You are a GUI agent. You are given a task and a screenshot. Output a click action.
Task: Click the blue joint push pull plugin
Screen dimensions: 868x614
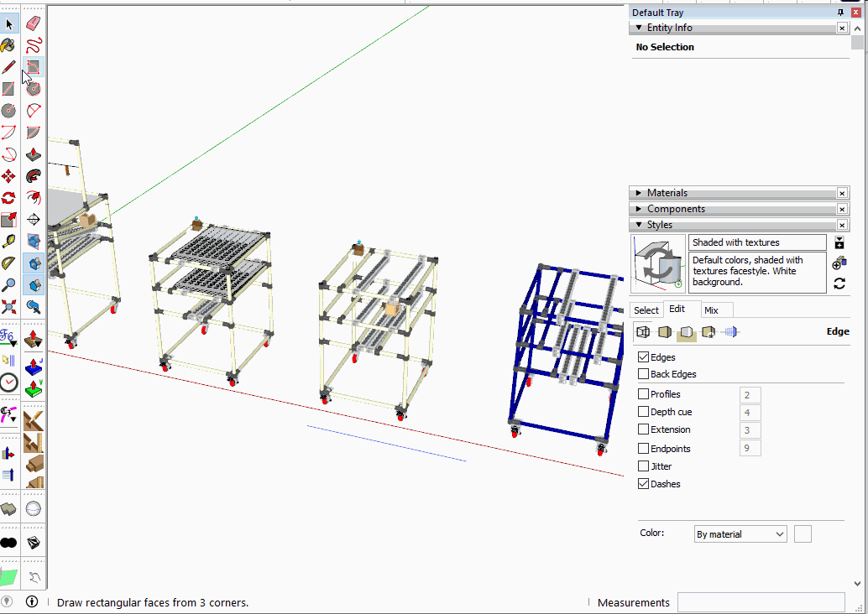click(x=34, y=365)
